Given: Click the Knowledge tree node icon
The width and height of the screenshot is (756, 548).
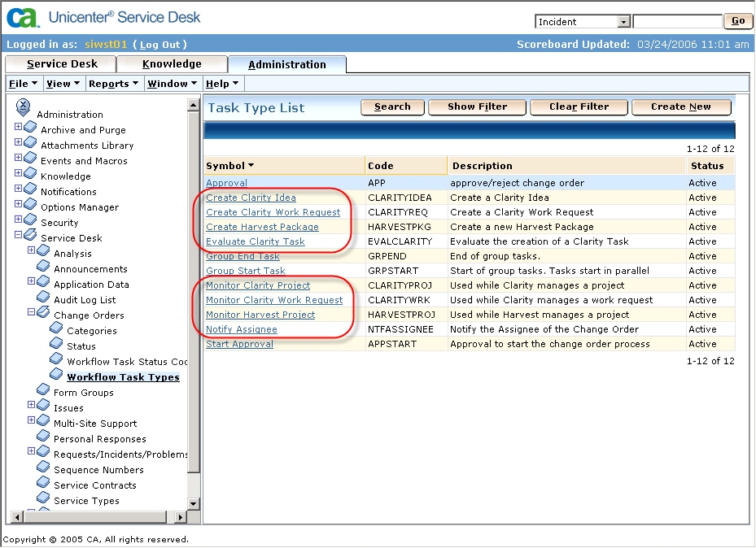Looking at the screenshot, I should (30, 175).
